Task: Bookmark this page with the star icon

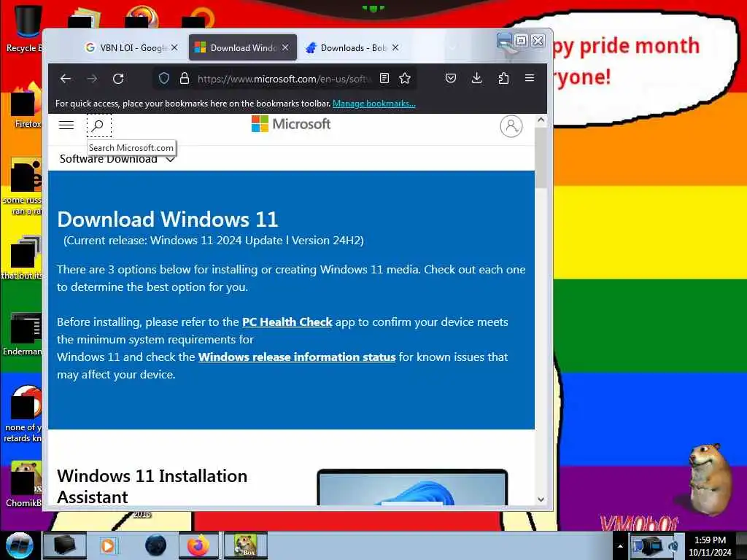Action: click(405, 78)
